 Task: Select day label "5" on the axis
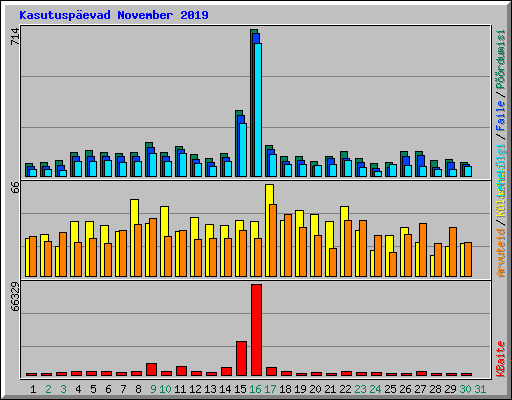click(93, 389)
